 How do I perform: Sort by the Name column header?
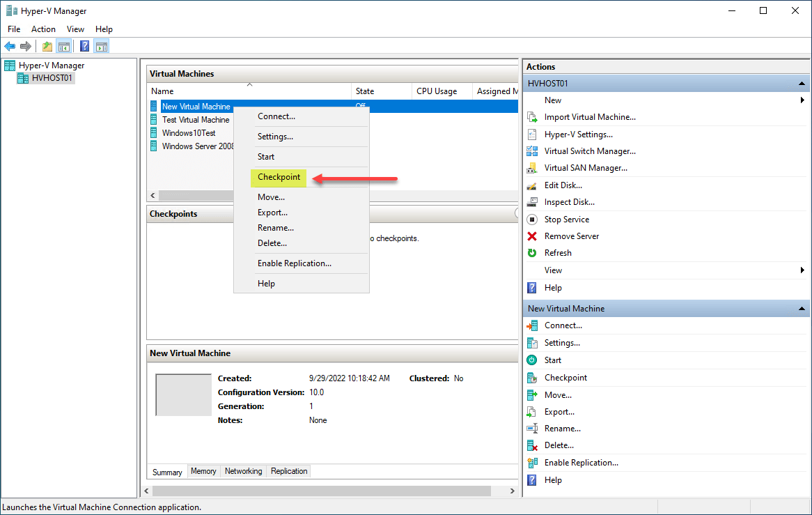click(x=249, y=91)
